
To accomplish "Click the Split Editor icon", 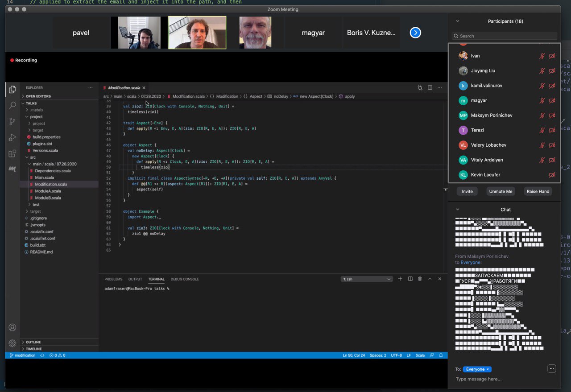I will [x=430, y=88].
